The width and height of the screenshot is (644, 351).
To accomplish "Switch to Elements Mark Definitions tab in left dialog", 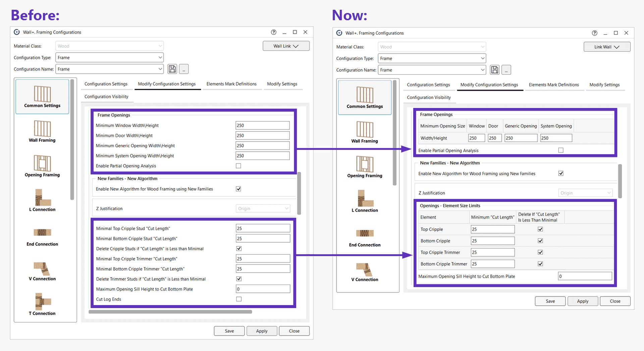I will 231,84.
